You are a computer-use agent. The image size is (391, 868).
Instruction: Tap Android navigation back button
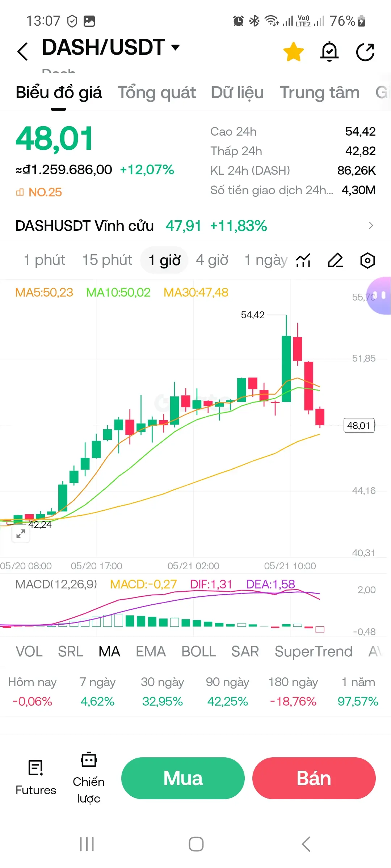pyautogui.click(x=306, y=844)
